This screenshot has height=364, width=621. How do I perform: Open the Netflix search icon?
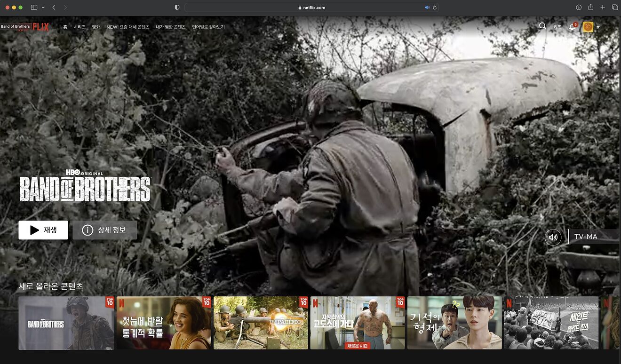click(x=542, y=26)
